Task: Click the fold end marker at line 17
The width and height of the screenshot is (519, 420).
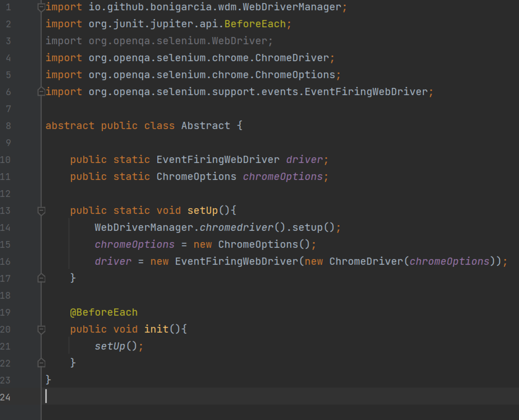Action: click(42, 278)
